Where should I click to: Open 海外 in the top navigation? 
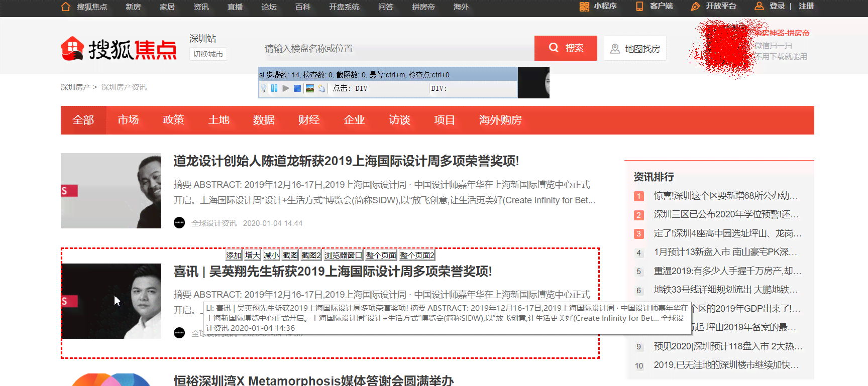461,7
